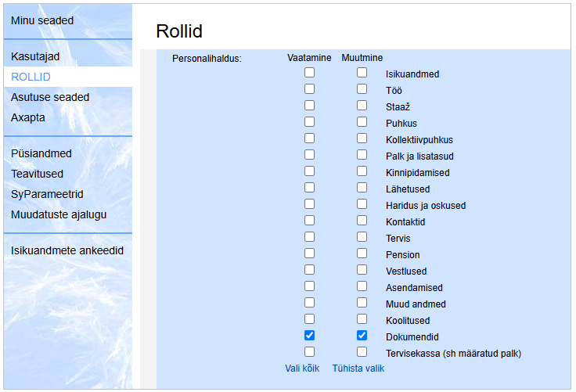Click the Vali kõik link
The height and width of the screenshot is (392, 576).
(x=303, y=369)
